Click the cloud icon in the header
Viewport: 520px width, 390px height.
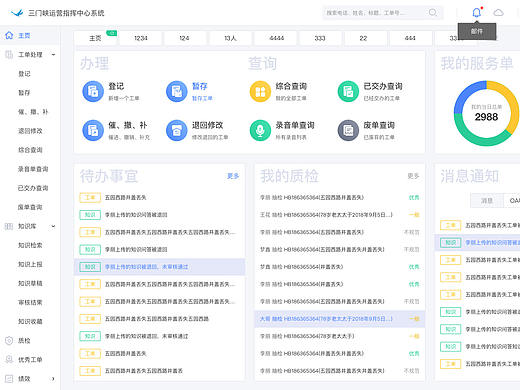click(x=498, y=13)
